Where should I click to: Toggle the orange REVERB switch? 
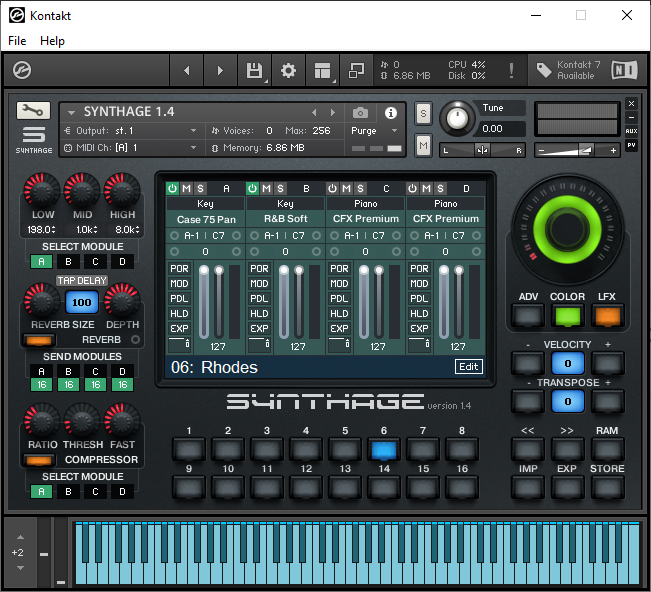coord(39,340)
